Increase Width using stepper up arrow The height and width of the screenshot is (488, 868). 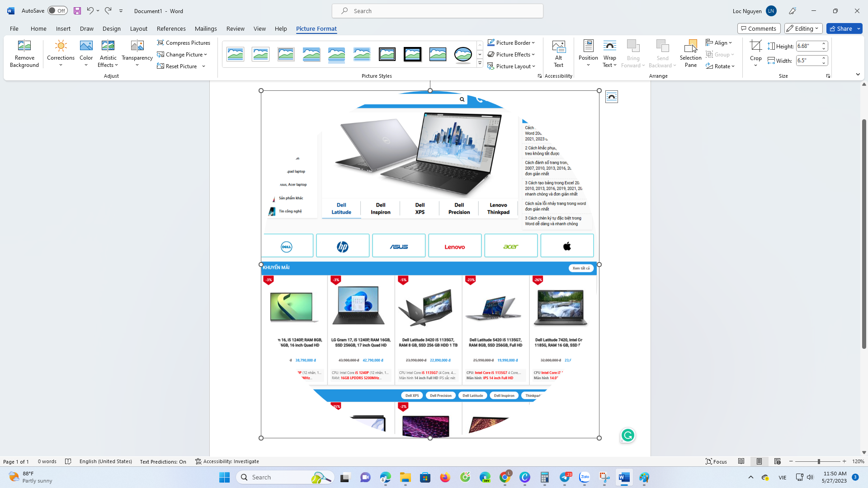tap(824, 58)
